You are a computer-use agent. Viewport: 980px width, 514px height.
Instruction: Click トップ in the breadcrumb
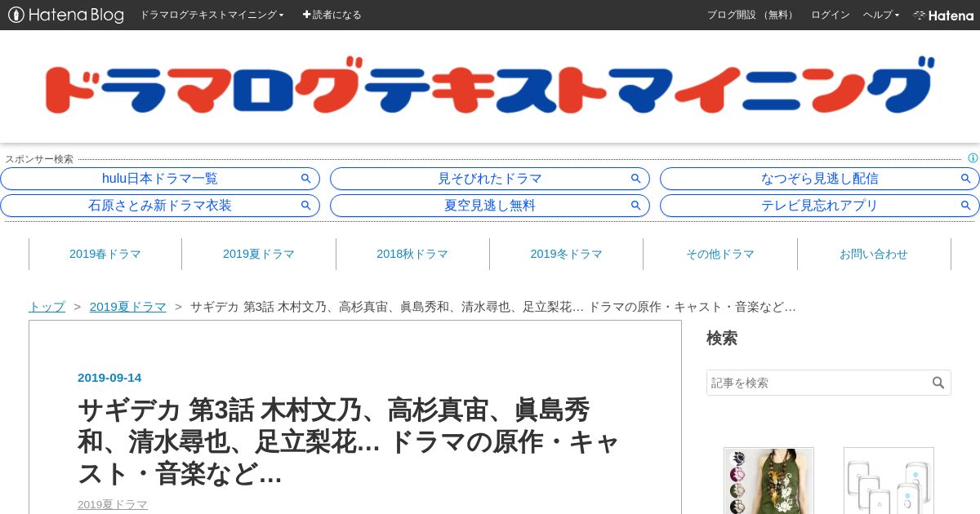(x=47, y=307)
